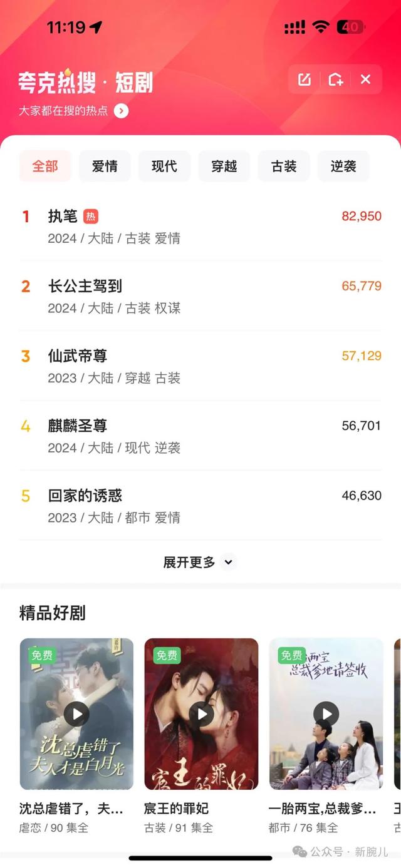Switch to the 爱情 category tab
This screenshot has width=401, height=868.
click(105, 166)
